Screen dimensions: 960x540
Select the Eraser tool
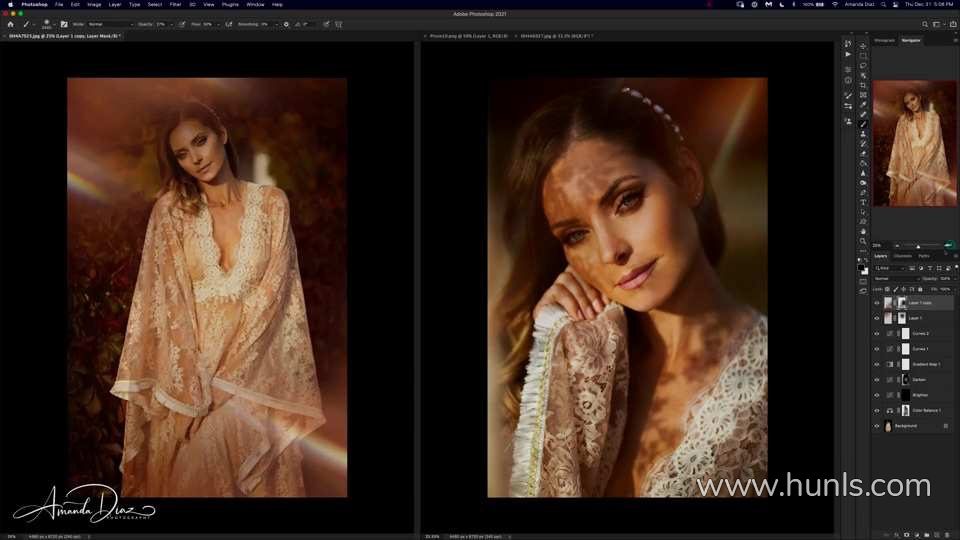pos(863,154)
